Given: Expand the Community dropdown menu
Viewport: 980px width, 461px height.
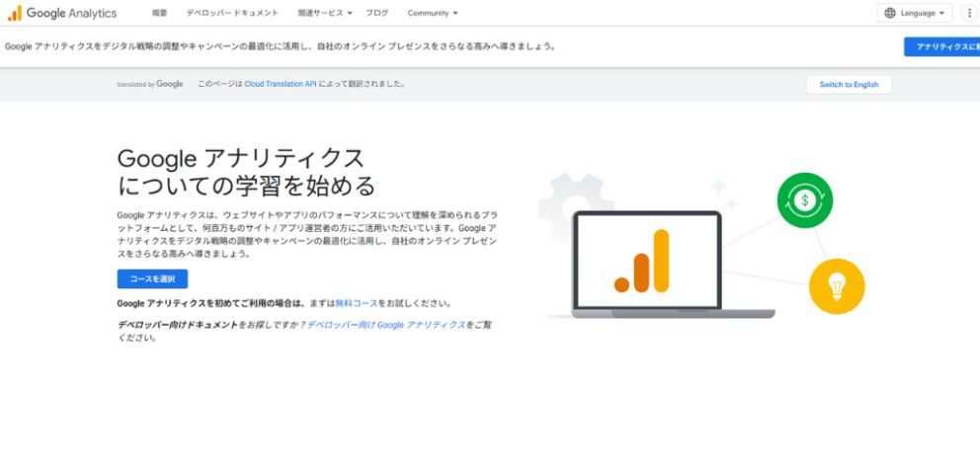Looking at the screenshot, I should (433, 13).
